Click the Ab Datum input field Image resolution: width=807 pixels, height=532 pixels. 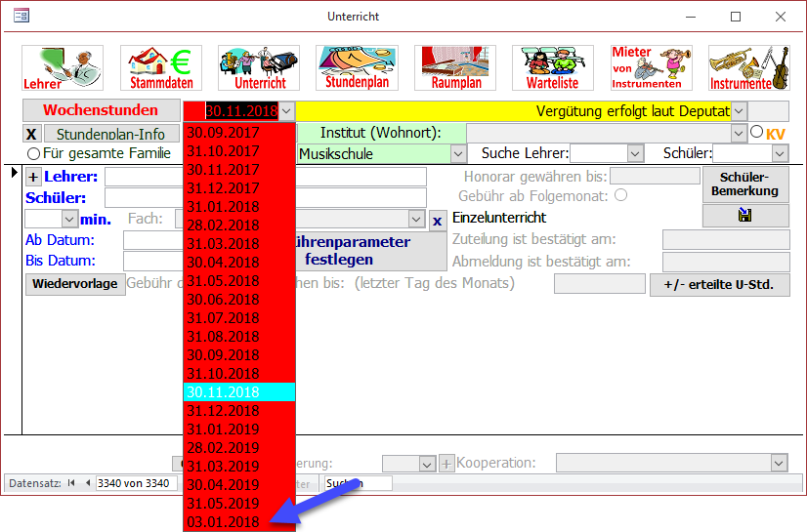click(x=153, y=240)
